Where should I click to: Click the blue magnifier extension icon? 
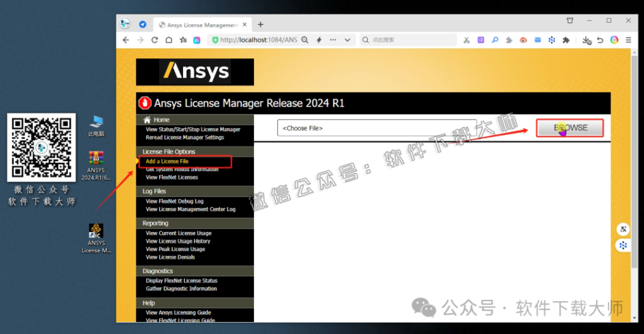pos(495,40)
